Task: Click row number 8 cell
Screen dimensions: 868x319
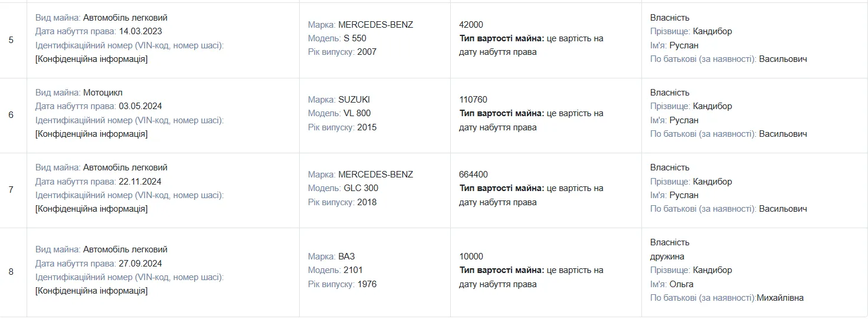Action: (11, 272)
